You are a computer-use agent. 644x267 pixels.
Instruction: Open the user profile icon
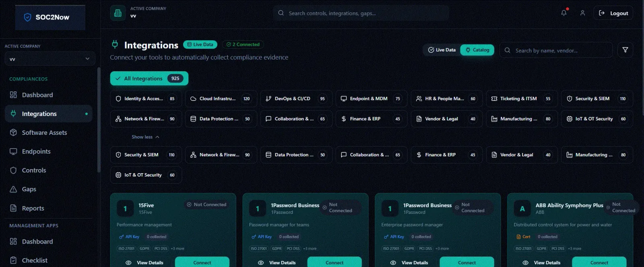[582, 13]
